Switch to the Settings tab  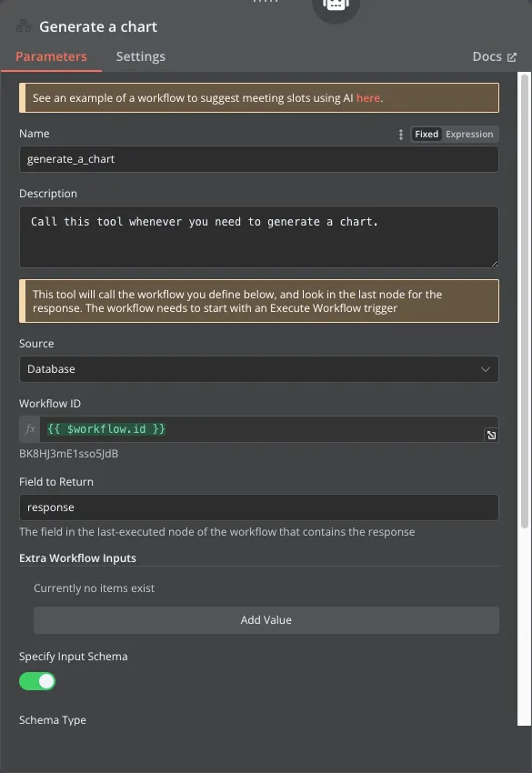(141, 56)
